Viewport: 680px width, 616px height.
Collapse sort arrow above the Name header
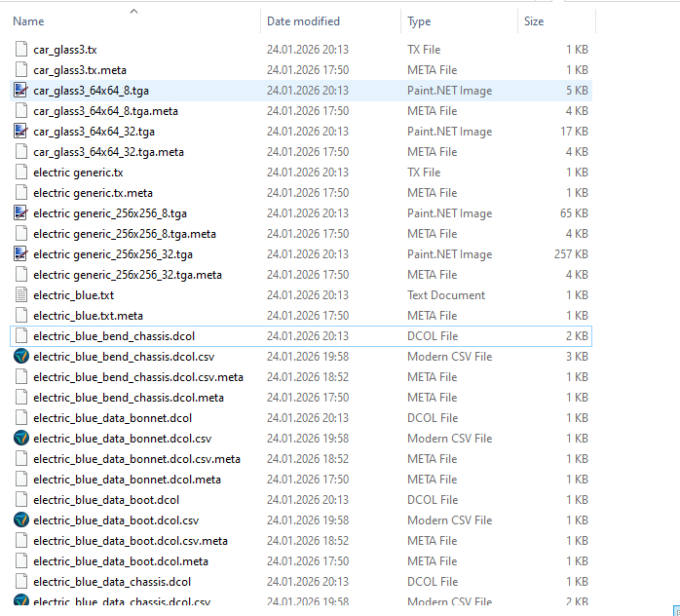coord(133,11)
